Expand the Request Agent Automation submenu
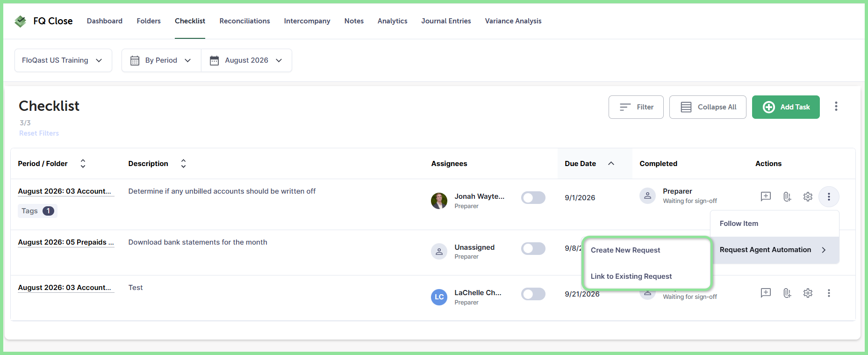This screenshot has height=355, width=868. click(775, 250)
